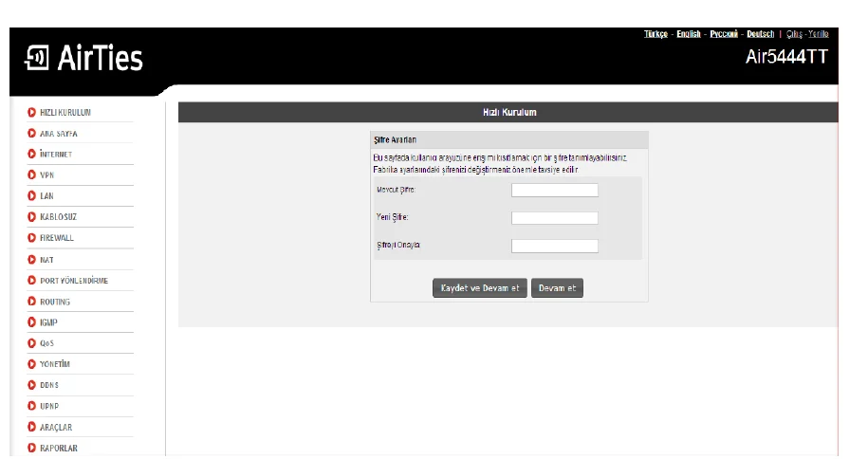The width and height of the screenshot is (868, 459).
Task: Click the red arrow icon beside İNTERNET
Action: point(31,154)
